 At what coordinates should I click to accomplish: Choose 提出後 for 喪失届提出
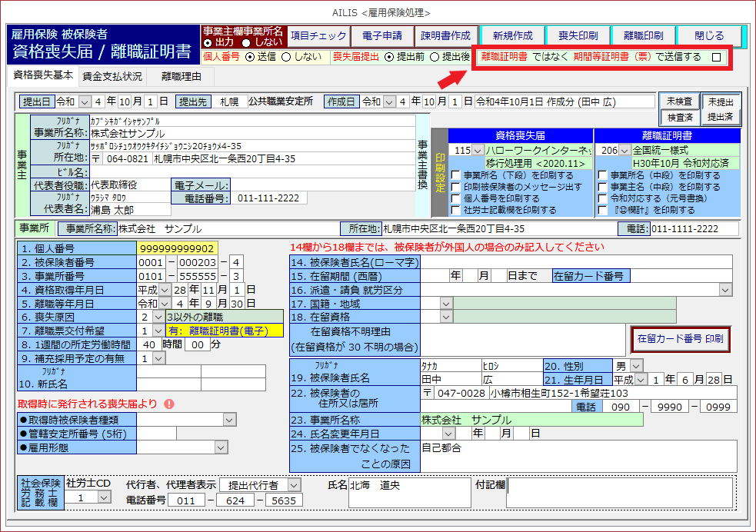point(435,56)
